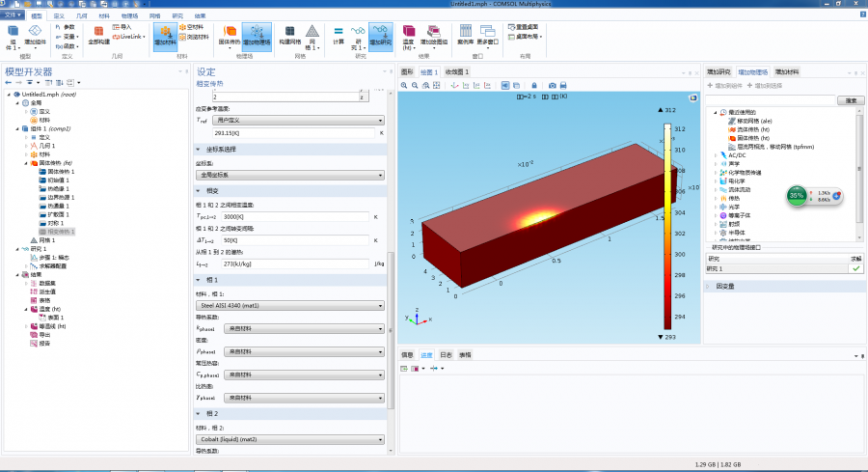Screen dimensions: 868x472
Task: Click the zoom extents icon in graphics toolbar
Action: pyautogui.click(x=437, y=85)
